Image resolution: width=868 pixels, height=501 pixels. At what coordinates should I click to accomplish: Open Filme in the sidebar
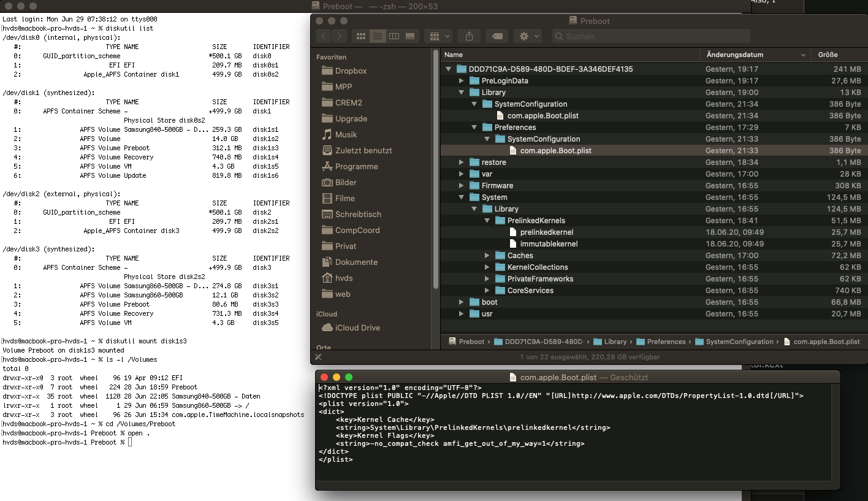coord(338,198)
